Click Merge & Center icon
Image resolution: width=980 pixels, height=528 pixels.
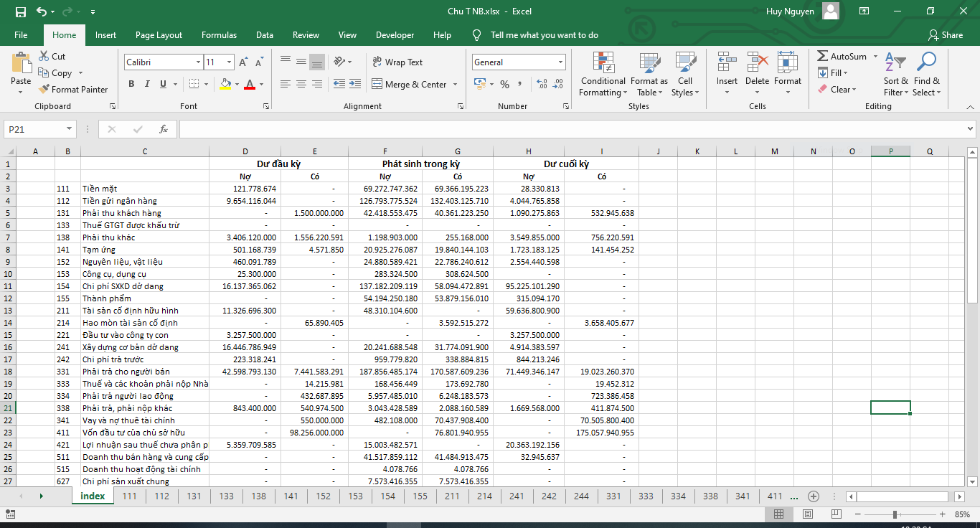point(377,85)
